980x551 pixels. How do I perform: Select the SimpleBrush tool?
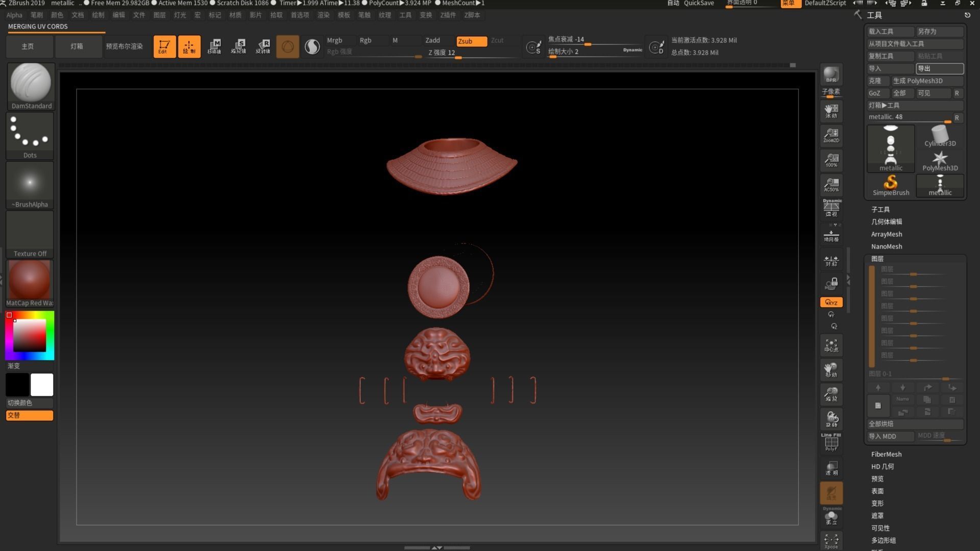pyautogui.click(x=891, y=185)
